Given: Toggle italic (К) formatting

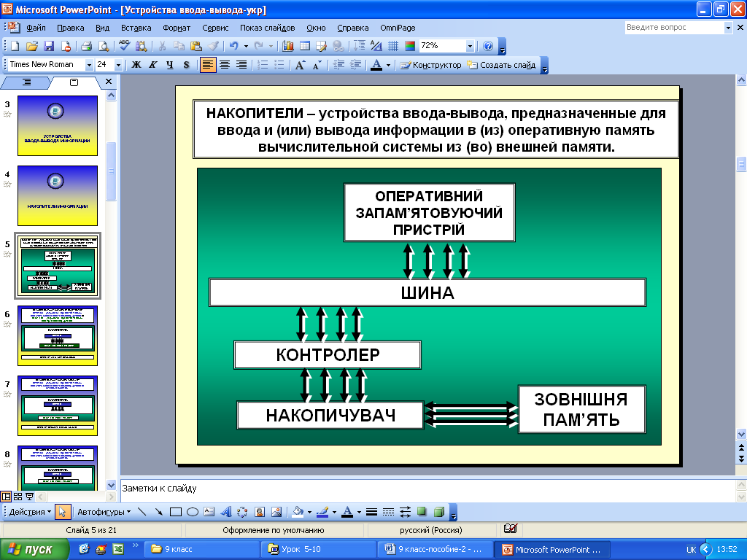Looking at the screenshot, I should 153,65.
